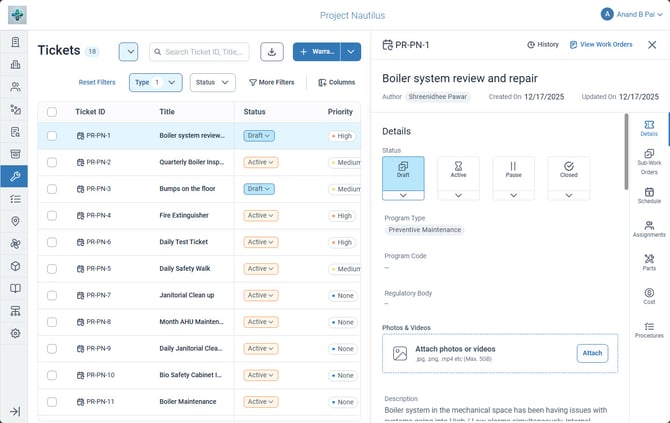The image size is (670, 423).
Task: Click the detail panel vertical scrollbar
Action: [626, 152]
